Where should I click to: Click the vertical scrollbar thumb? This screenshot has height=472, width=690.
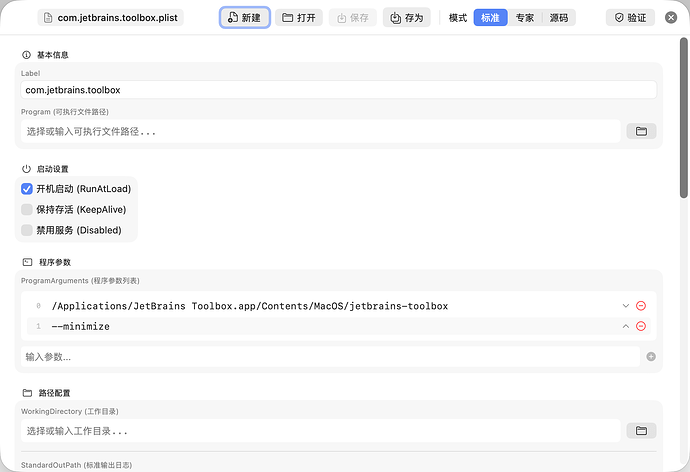pos(683,118)
